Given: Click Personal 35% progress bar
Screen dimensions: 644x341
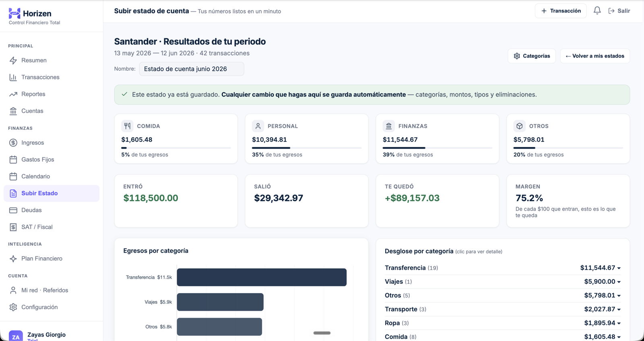Looking at the screenshot, I should click(x=307, y=148).
